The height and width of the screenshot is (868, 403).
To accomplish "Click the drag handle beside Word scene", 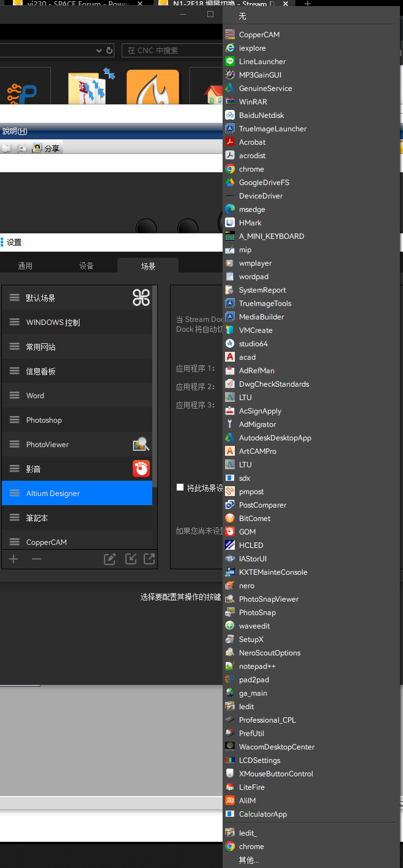I will point(15,395).
